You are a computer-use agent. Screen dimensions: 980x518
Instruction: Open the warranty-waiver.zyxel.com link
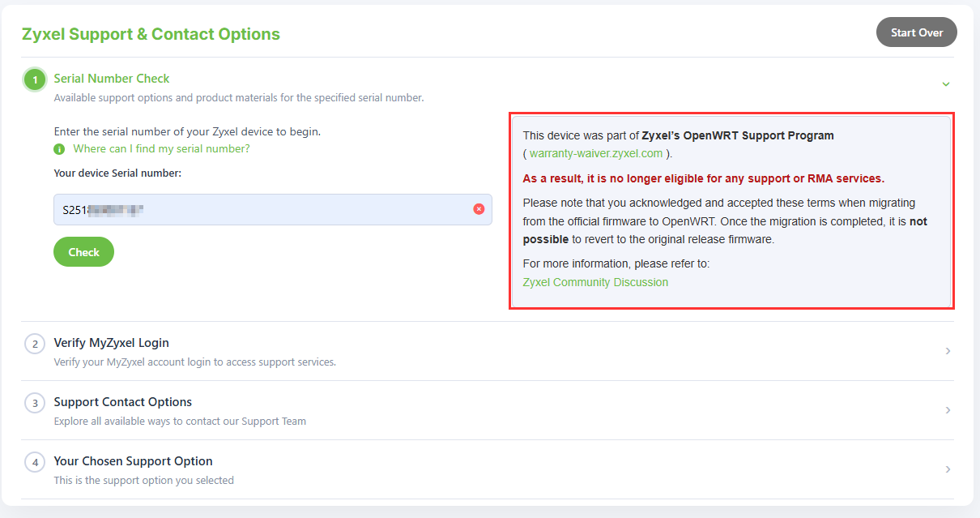coord(595,153)
